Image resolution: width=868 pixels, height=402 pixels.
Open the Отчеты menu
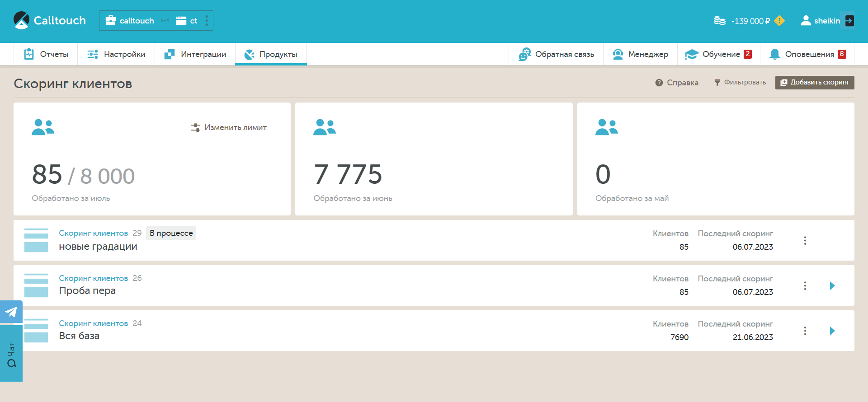[x=46, y=54]
